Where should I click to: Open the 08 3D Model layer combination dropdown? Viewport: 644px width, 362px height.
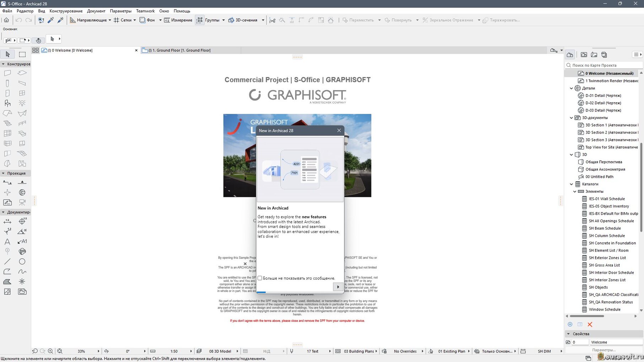click(x=237, y=351)
